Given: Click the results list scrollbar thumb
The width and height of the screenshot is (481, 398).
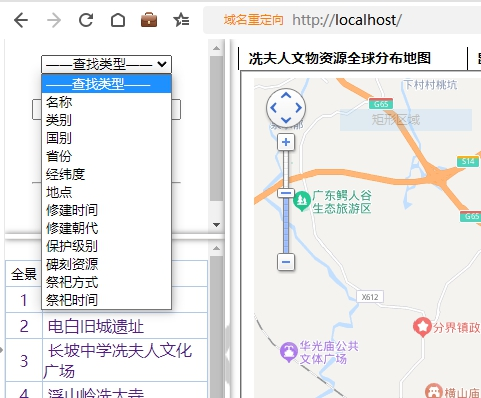Looking at the screenshot, I should 216,327.
